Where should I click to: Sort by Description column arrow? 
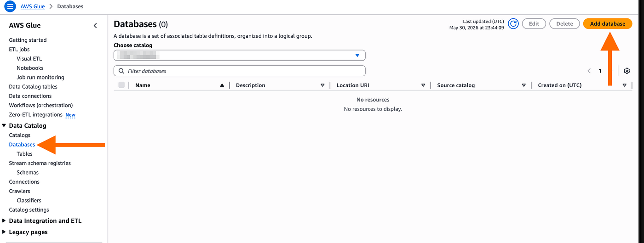(x=322, y=85)
